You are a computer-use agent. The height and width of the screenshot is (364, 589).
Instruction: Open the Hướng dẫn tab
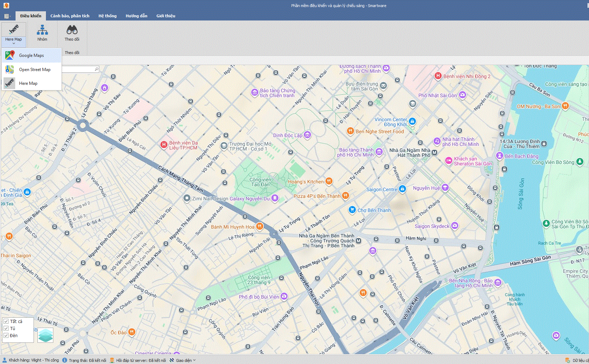(136, 16)
